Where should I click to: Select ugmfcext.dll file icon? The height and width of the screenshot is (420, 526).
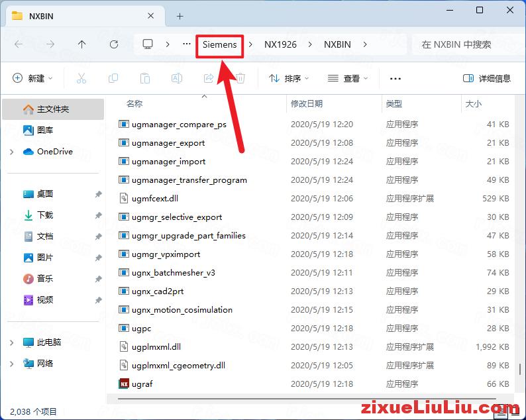pos(124,198)
